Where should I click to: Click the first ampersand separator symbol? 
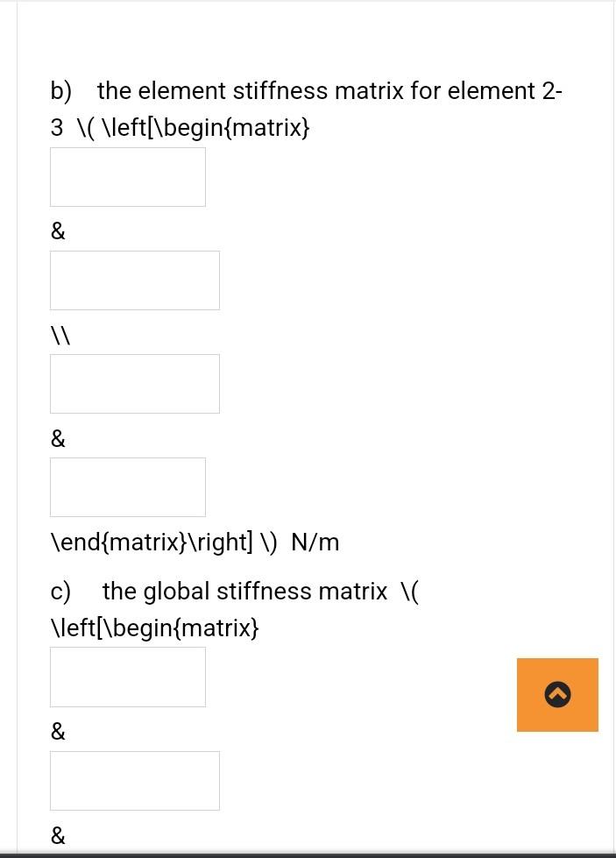click(57, 230)
